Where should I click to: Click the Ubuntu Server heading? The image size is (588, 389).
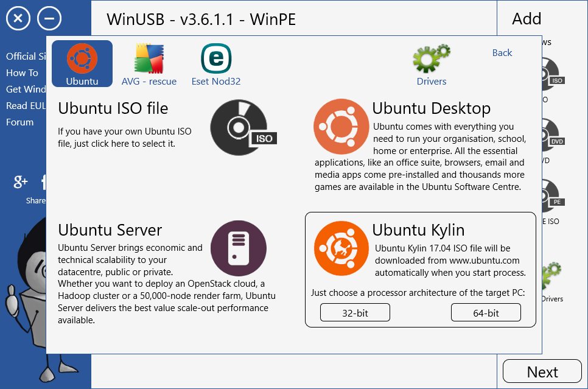[110, 230]
